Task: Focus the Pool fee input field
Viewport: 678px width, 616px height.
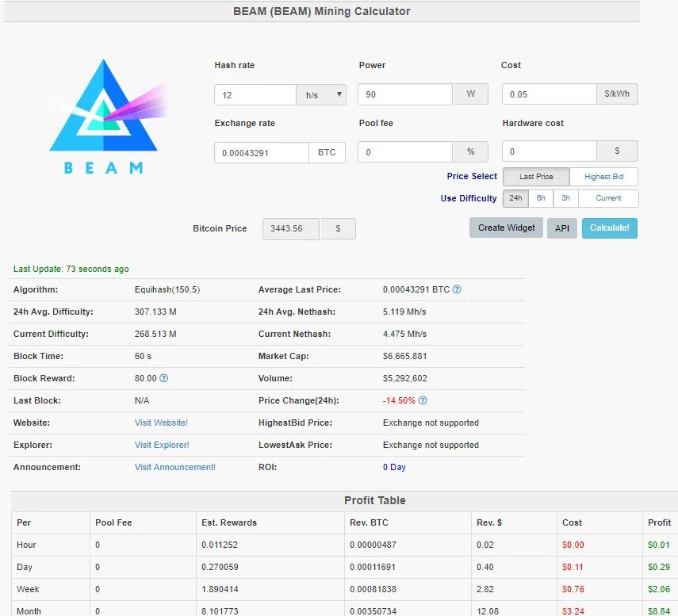Action: (x=405, y=152)
